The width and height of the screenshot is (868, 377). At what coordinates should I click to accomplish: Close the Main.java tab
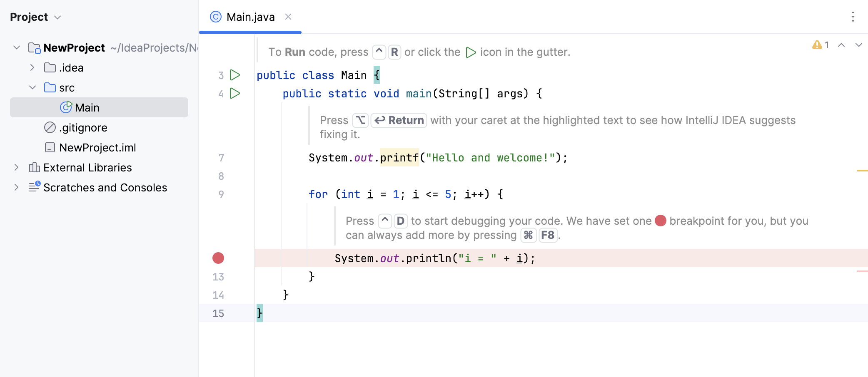coord(288,17)
